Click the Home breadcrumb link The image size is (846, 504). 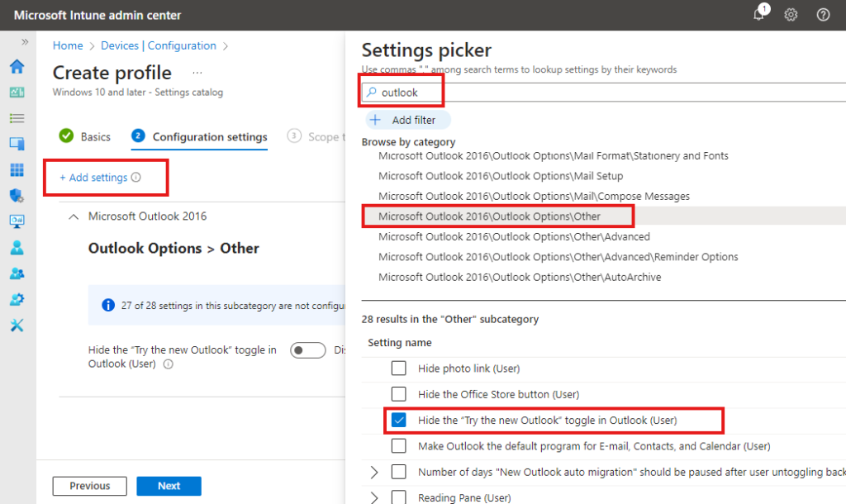coord(68,46)
